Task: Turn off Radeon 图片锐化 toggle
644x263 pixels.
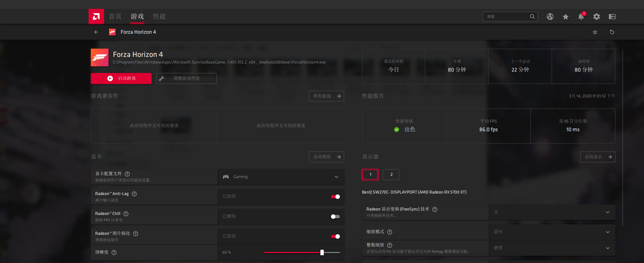Action: [335, 236]
